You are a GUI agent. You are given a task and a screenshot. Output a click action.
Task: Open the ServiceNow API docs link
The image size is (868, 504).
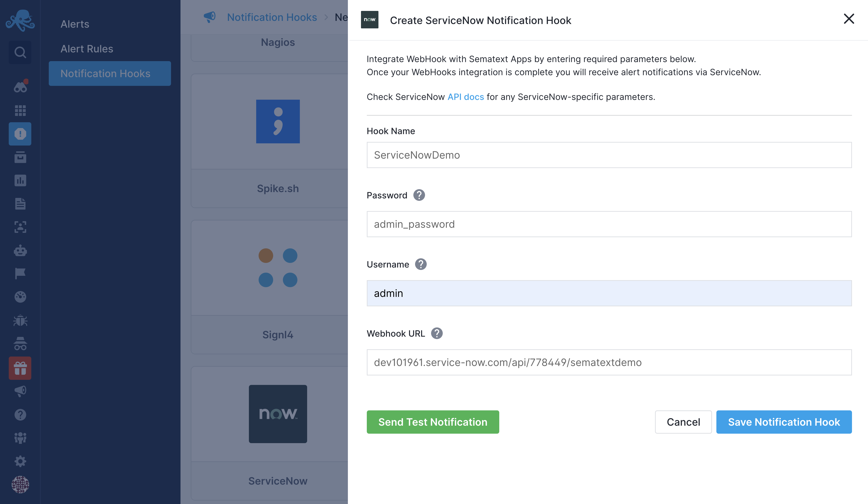[466, 97]
